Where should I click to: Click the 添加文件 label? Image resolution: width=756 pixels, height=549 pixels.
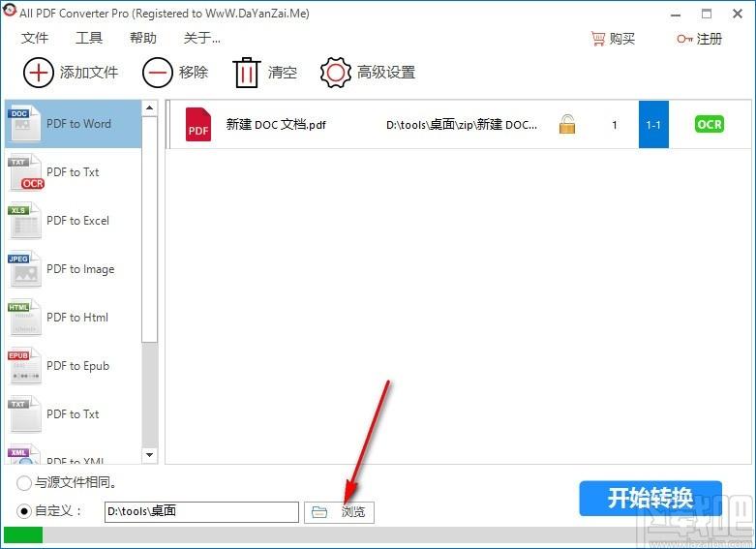tap(89, 73)
